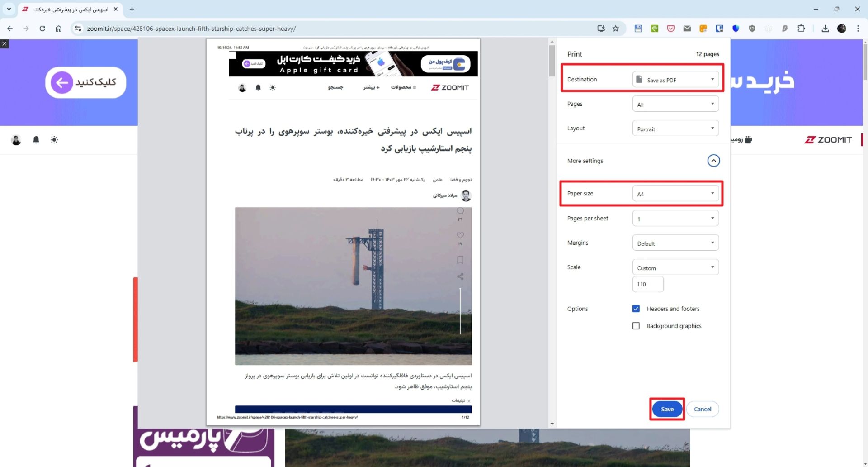The width and height of the screenshot is (868, 467).
Task: Click the blue shield extension icon
Action: [x=736, y=29]
